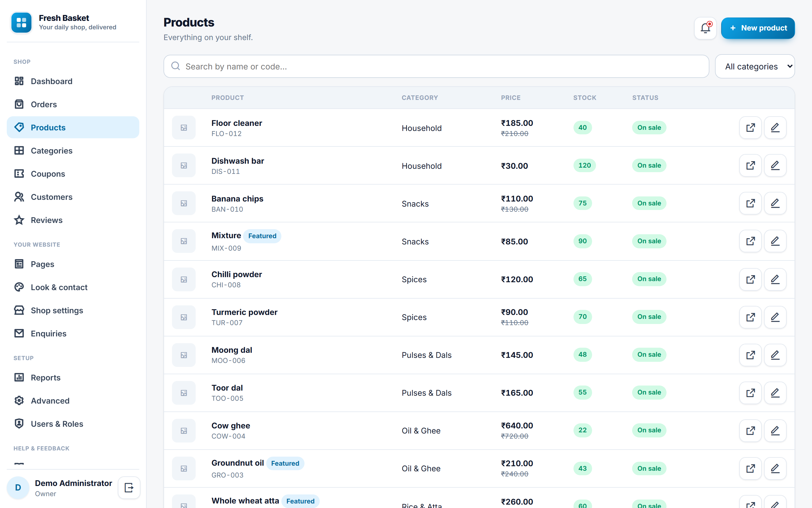Open Shop settings
Screen dimensions: 812x508
[73, 310]
